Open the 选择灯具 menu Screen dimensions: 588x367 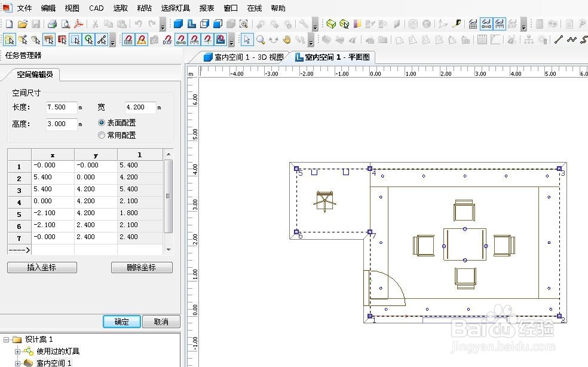click(176, 8)
